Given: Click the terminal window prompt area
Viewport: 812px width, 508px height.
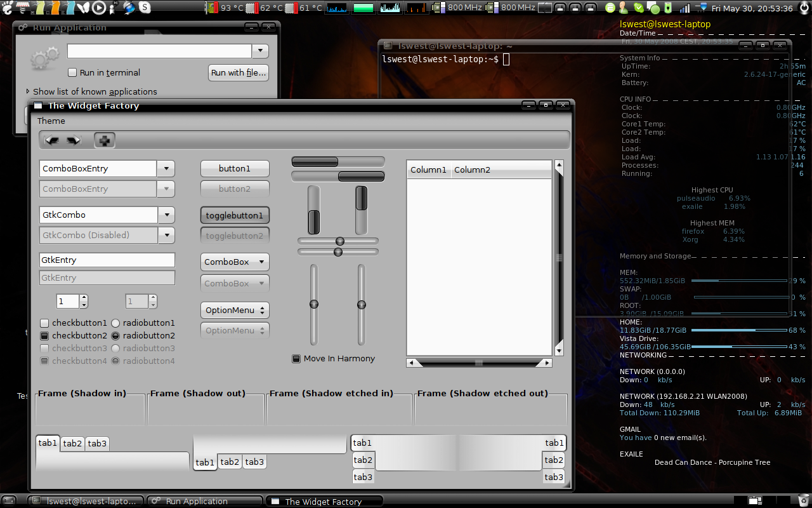Looking at the screenshot, I should [x=444, y=59].
